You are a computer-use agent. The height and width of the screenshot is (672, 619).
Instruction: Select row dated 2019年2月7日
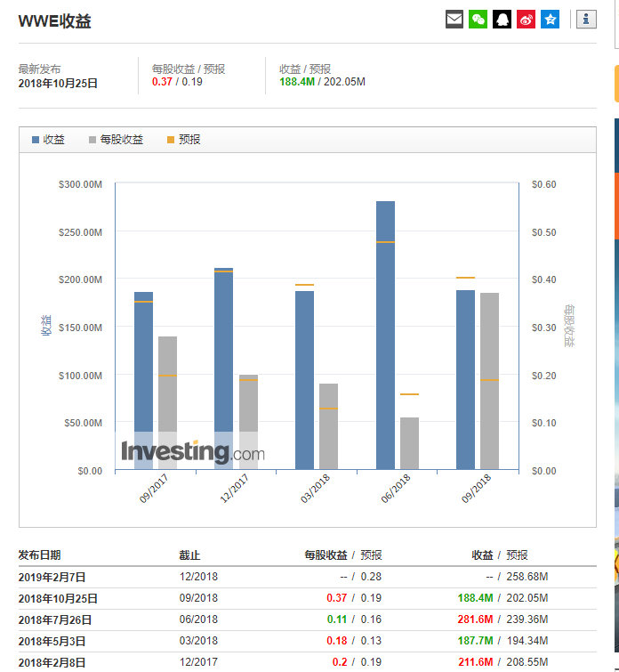[307, 577]
